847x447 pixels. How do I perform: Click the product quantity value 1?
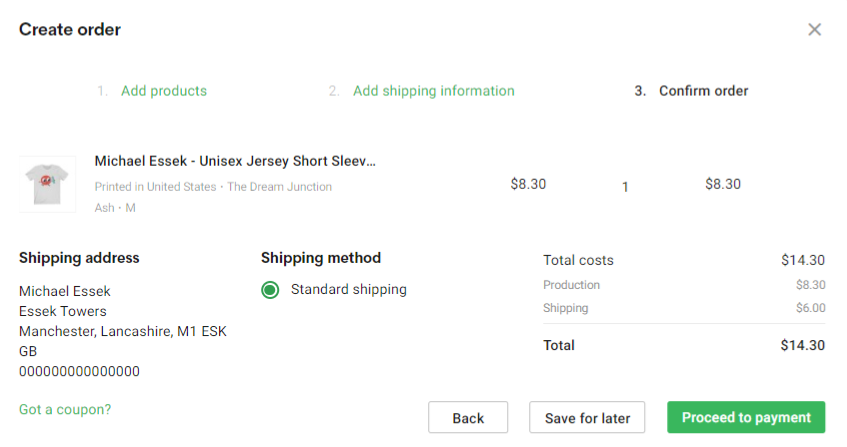coord(625,187)
